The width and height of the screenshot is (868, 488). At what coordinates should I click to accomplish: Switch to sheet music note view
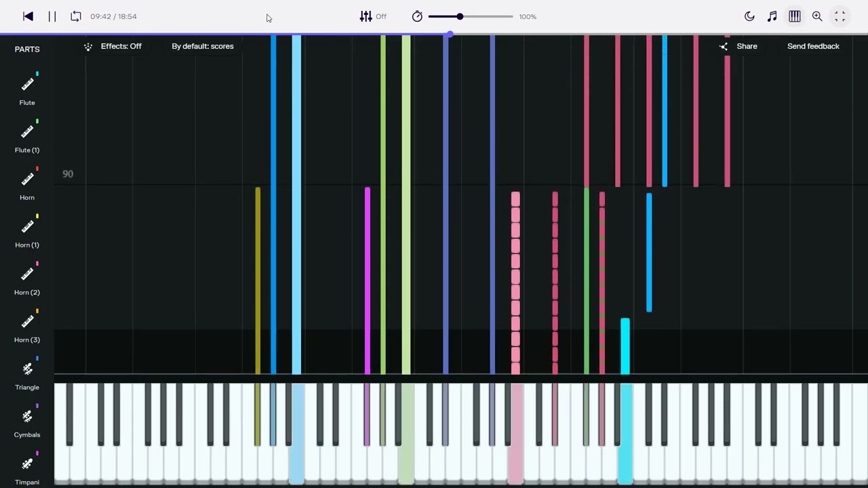[772, 16]
